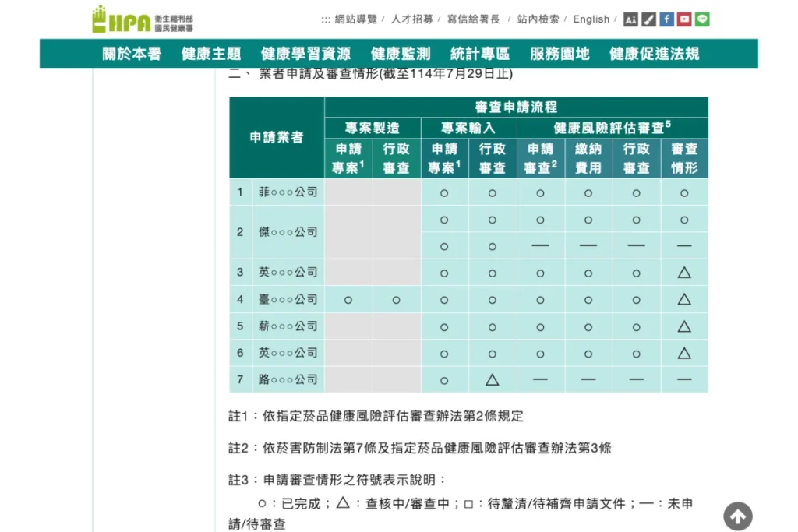Click the 申請業者 column header
Screen dimensions: 798x532
(277, 137)
